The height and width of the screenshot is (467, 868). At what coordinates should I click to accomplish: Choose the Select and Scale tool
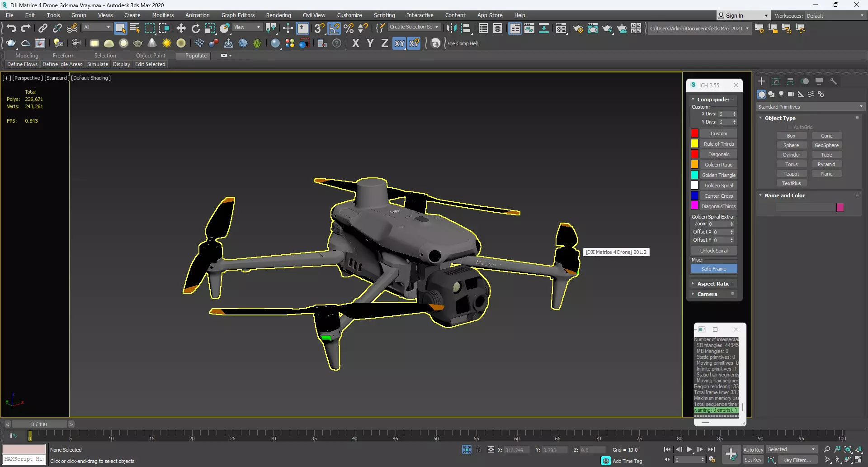(210, 28)
